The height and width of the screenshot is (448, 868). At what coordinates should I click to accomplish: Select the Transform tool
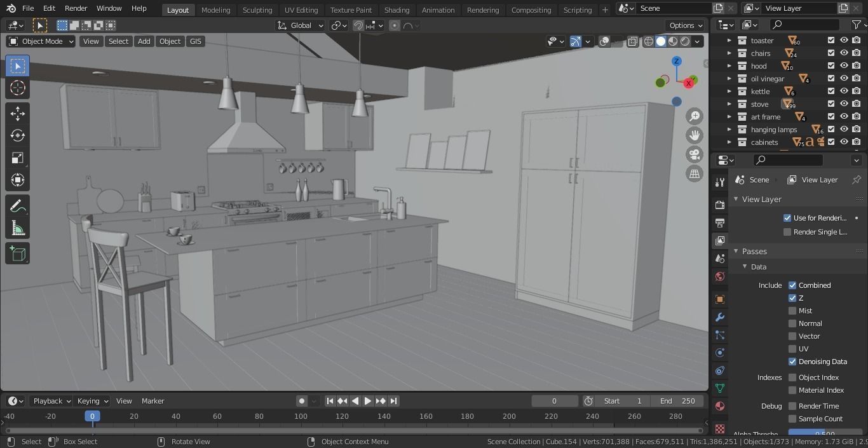pyautogui.click(x=18, y=180)
